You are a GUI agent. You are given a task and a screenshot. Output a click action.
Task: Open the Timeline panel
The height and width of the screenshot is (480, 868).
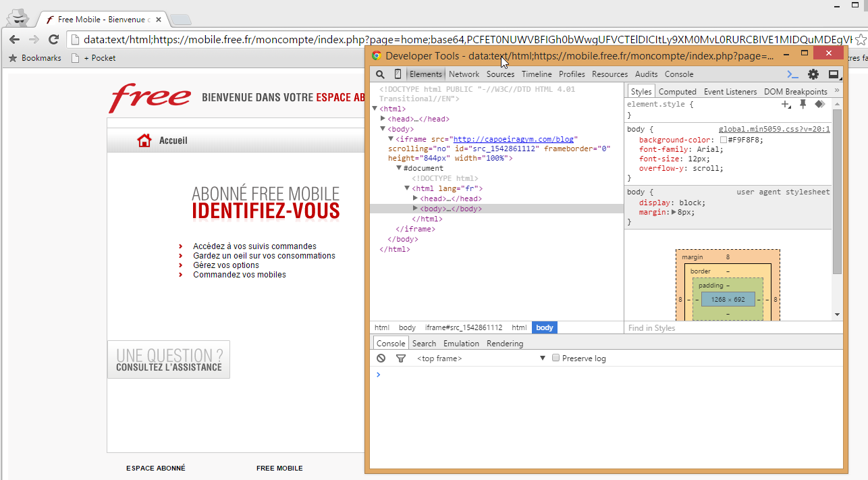tap(537, 74)
